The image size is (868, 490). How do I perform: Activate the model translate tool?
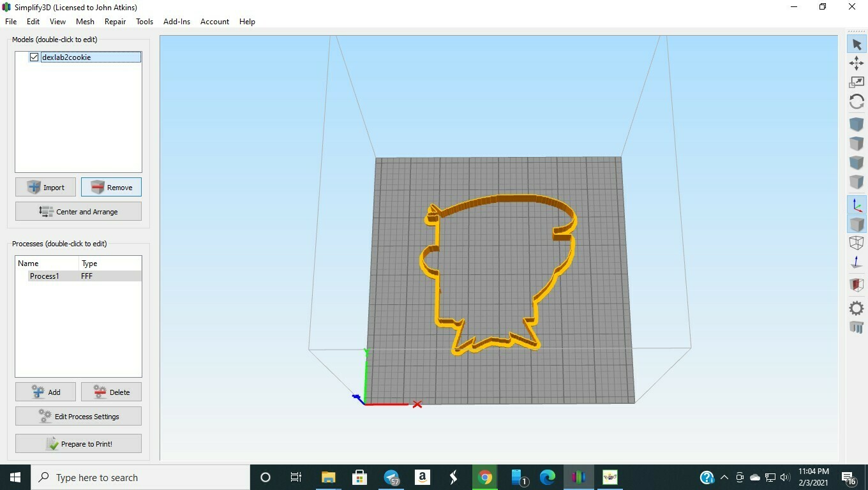[857, 63]
